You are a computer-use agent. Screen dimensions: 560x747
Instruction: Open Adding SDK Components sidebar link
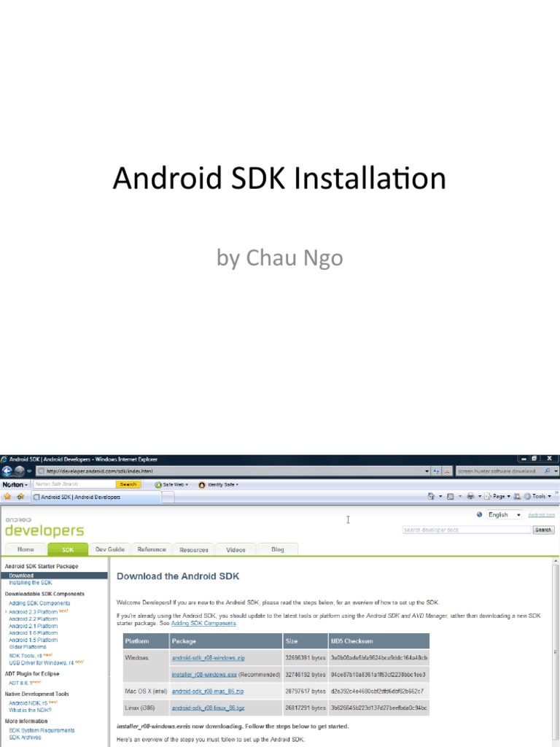(x=39, y=603)
